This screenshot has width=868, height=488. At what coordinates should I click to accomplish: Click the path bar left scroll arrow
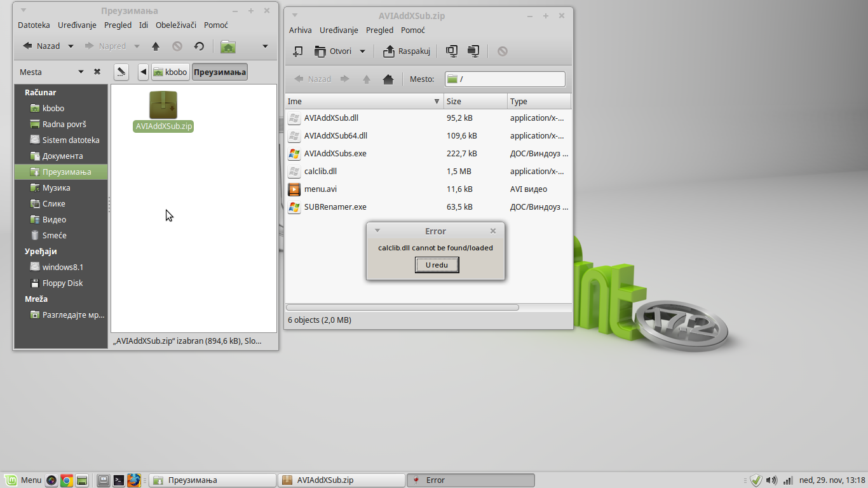(x=144, y=72)
